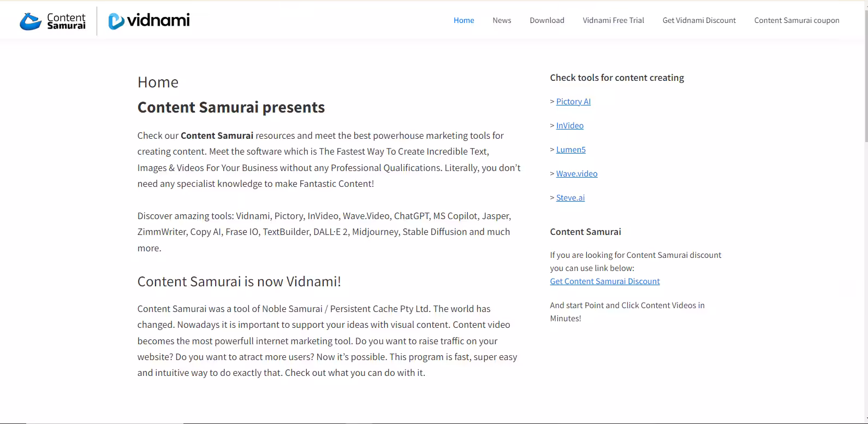This screenshot has width=868, height=424.
Task: Click the paragraph starting 'Content Samurai was a tool'
Action: (x=328, y=341)
